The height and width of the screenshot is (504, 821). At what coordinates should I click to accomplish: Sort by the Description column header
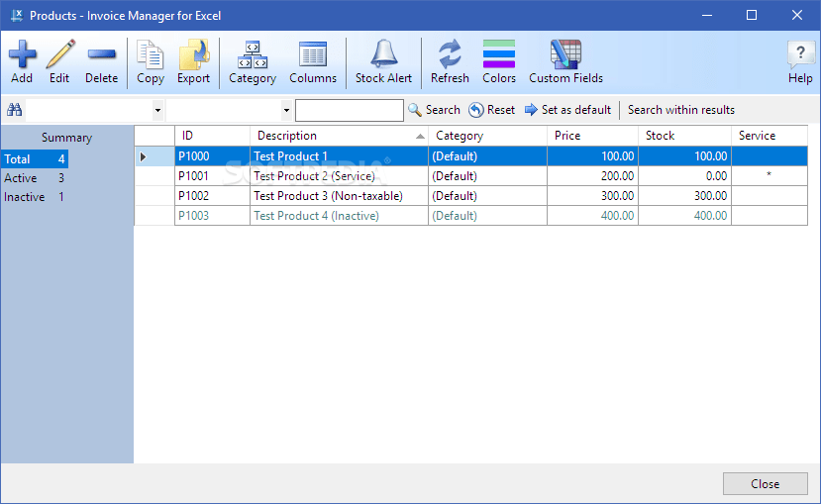click(339, 136)
